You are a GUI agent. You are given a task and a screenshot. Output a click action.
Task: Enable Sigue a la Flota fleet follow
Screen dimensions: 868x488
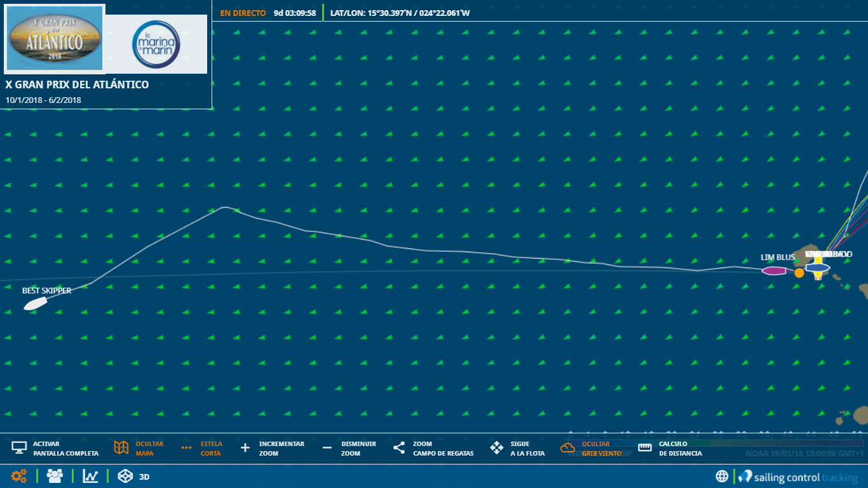tap(496, 448)
